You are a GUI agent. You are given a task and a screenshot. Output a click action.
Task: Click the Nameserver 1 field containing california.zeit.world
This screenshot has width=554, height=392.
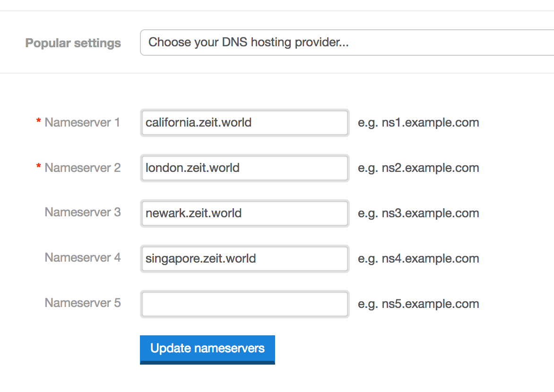[244, 123]
